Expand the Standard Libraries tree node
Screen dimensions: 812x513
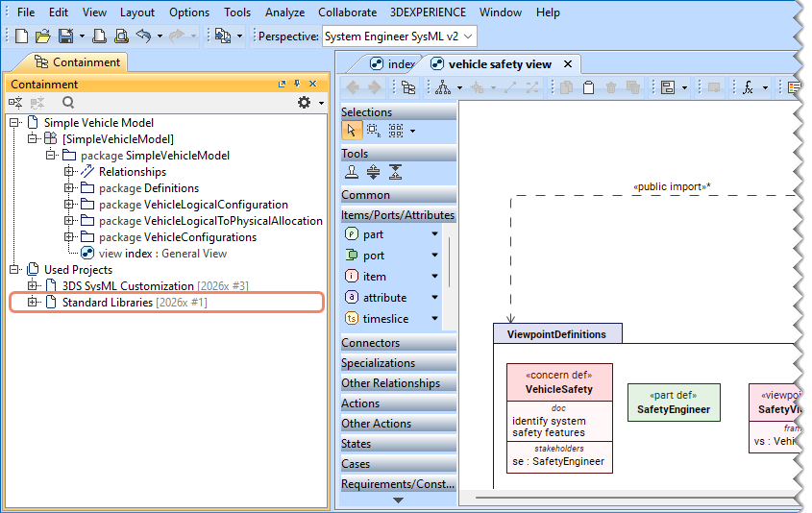point(33,303)
